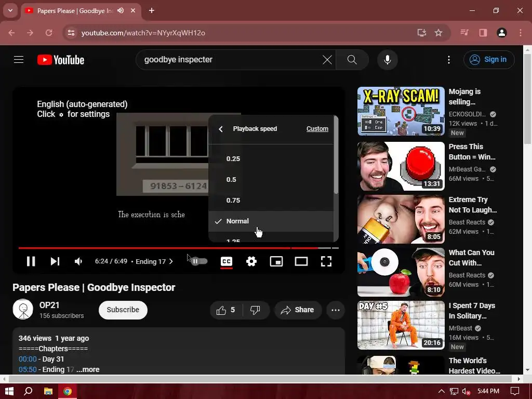Start voice search with microphone icon
The height and width of the screenshot is (399, 532).
(387, 60)
